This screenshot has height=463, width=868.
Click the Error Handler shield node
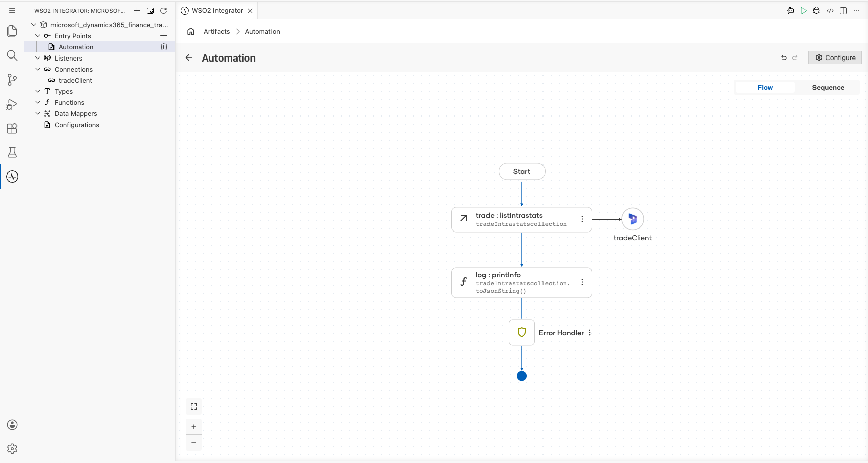(x=522, y=332)
